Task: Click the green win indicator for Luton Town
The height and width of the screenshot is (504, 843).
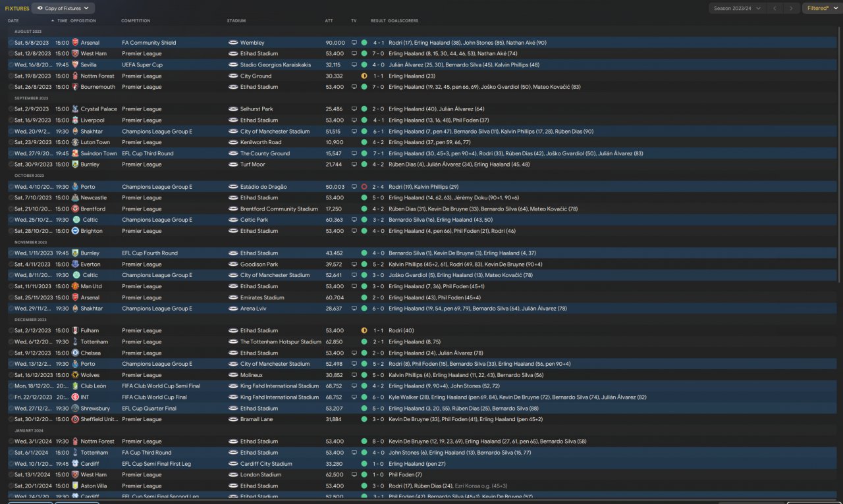Action: (364, 142)
